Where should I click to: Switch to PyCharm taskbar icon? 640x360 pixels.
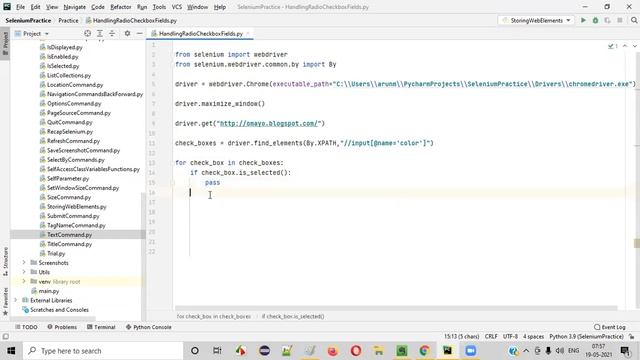pyautogui.click(x=447, y=351)
